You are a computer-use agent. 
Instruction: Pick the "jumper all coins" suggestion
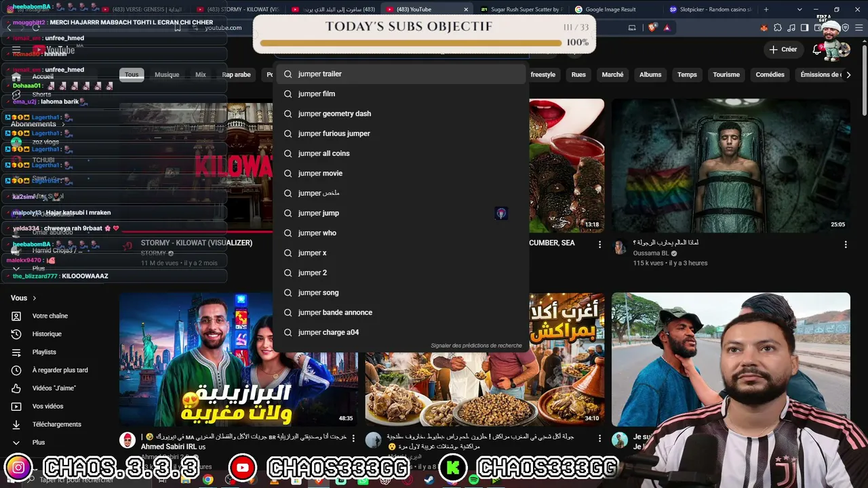(400, 153)
